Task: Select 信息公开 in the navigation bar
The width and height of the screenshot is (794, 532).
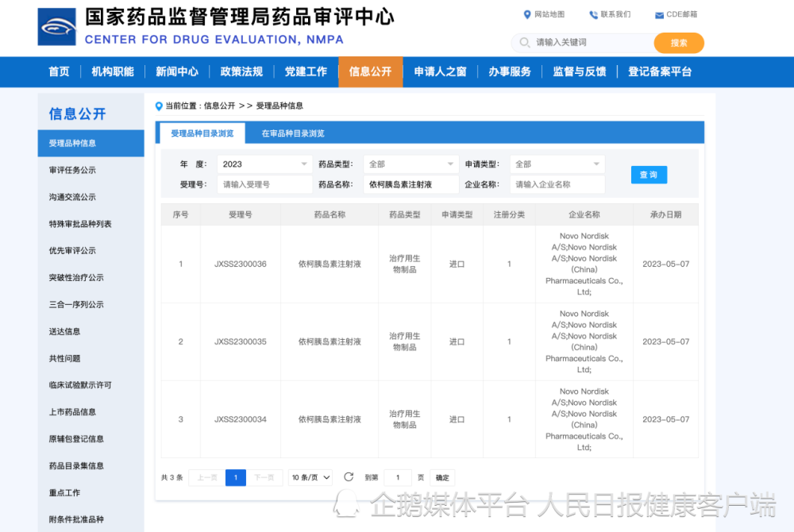Action: tap(370, 72)
